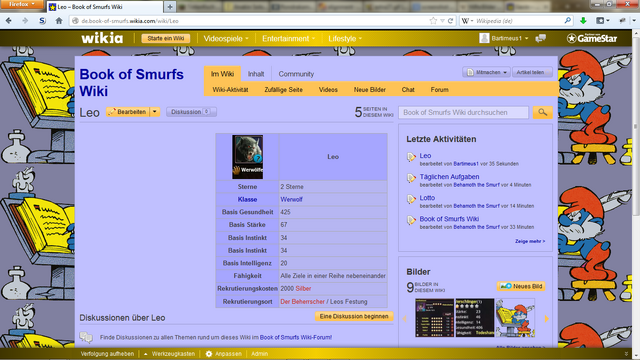640x360 pixels.
Task: Click the edit icon beside Book of Smurfs Wiki activity
Action: click(411, 220)
